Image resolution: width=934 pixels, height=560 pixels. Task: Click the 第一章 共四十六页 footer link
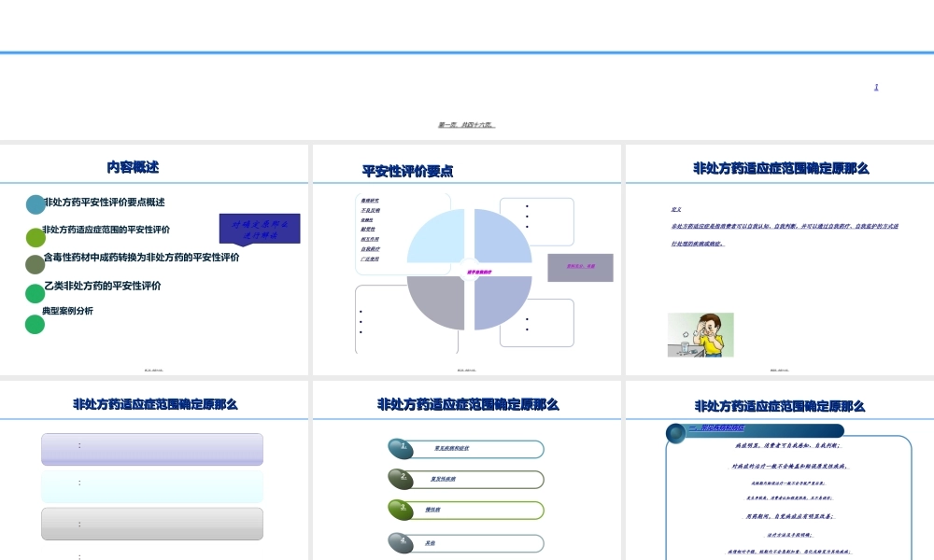pyautogui.click(x=466, y=122)
